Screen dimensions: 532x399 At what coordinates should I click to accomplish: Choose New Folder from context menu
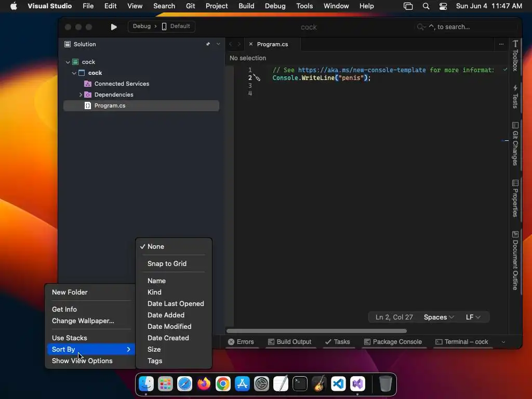(x=91, y=292)
